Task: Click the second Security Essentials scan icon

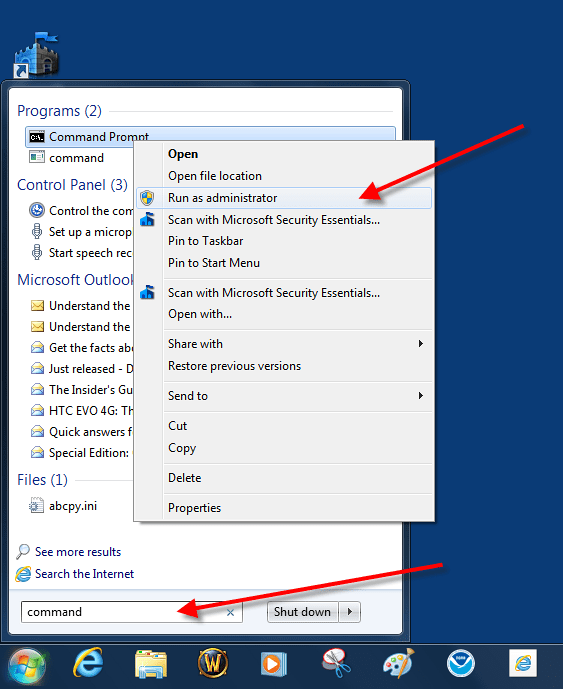Action: tap(147, 292)
